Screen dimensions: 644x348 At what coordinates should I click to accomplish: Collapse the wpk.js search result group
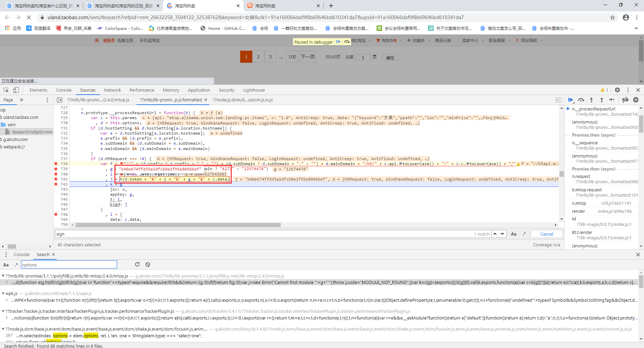(x=3, y=293)
